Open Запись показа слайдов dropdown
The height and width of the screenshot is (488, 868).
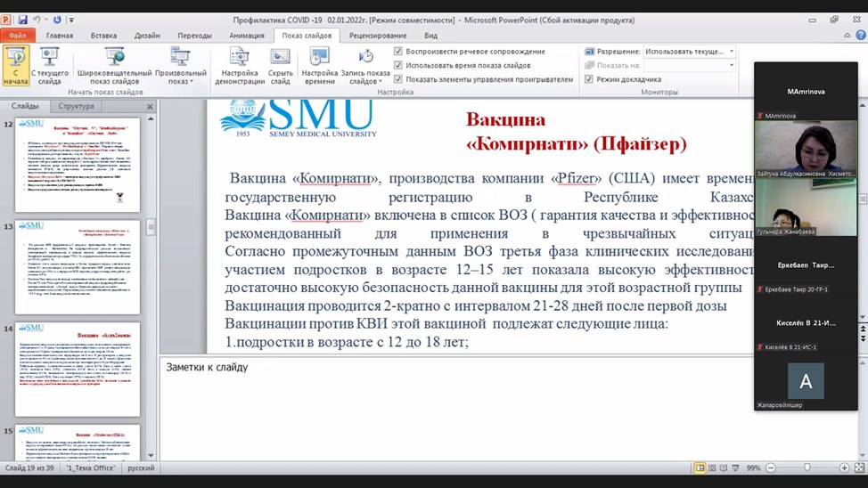365,66
